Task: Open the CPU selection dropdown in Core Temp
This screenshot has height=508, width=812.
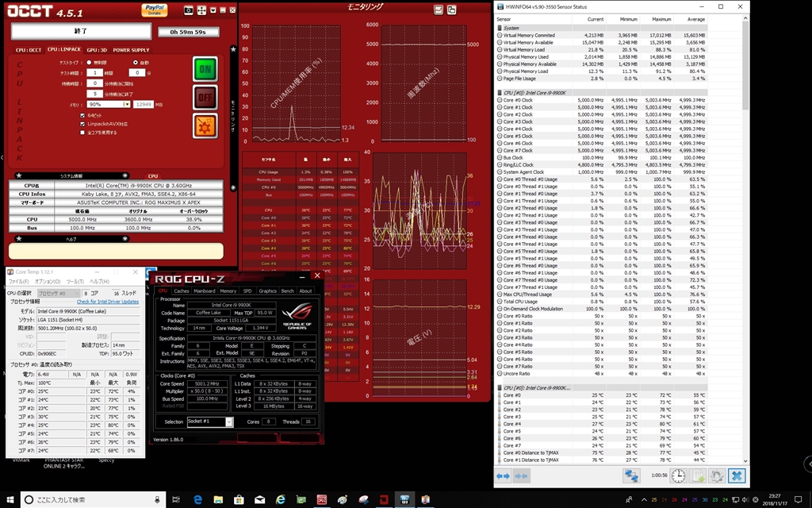Action: [59, 294]
